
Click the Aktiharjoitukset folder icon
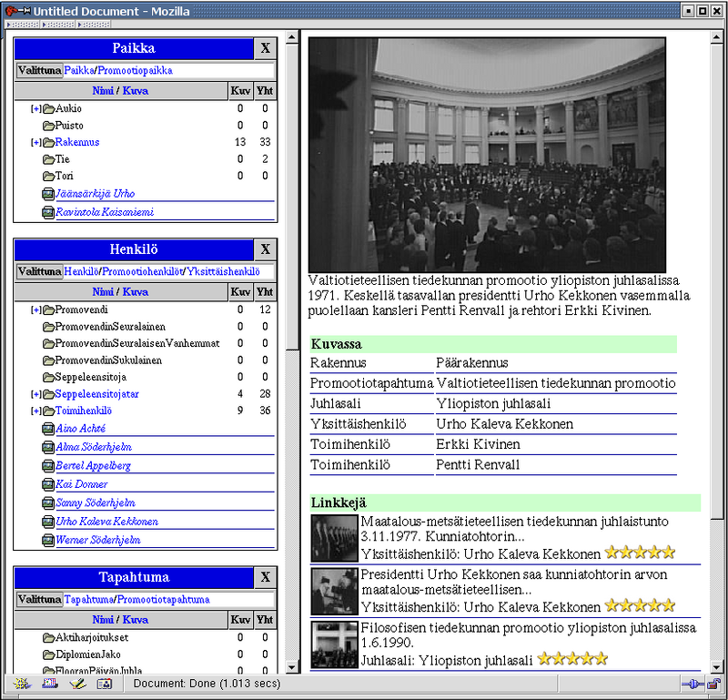point(49,638)
